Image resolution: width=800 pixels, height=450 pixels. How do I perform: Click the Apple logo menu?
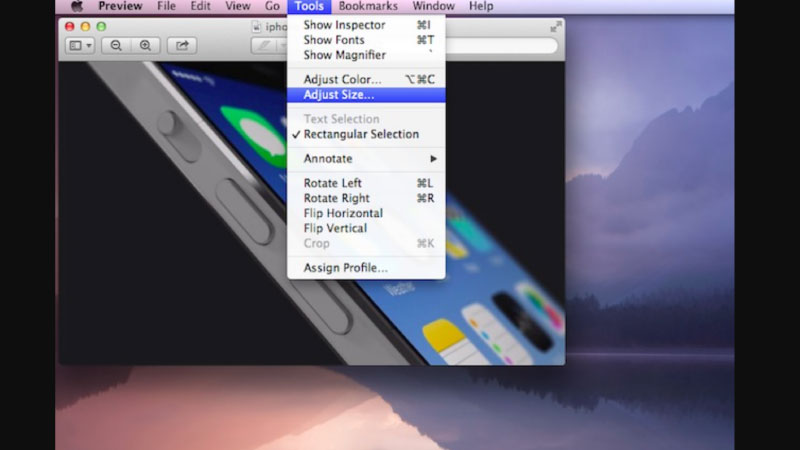click(77, 6)
